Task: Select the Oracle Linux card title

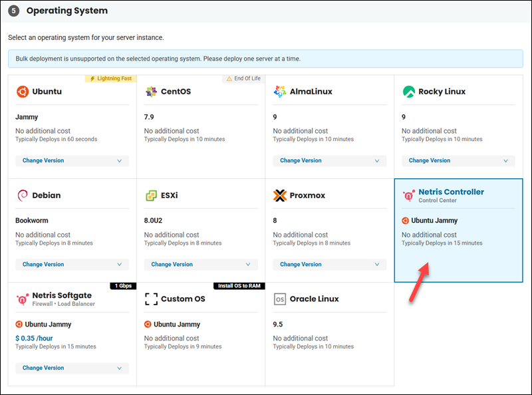Action: (314, 299)
